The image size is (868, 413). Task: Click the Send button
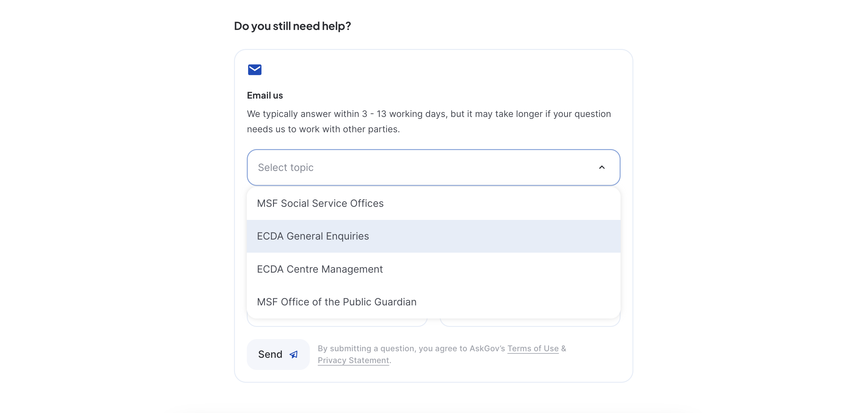(x=278, y=354)
